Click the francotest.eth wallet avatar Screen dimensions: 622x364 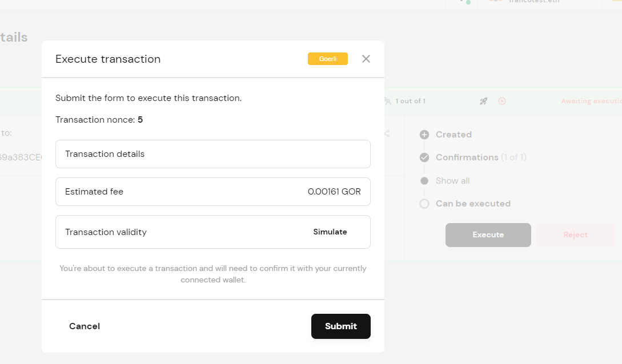(x=495, y=2)
